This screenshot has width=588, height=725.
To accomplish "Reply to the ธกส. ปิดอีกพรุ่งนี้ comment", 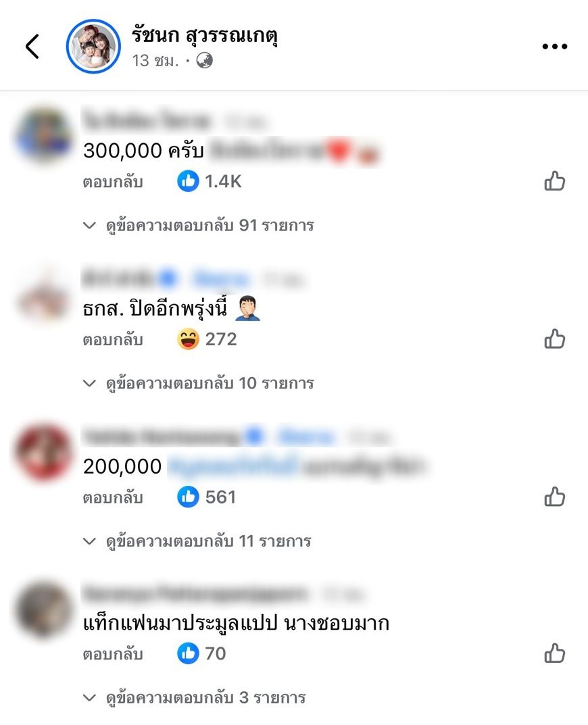I will point(113,340).
